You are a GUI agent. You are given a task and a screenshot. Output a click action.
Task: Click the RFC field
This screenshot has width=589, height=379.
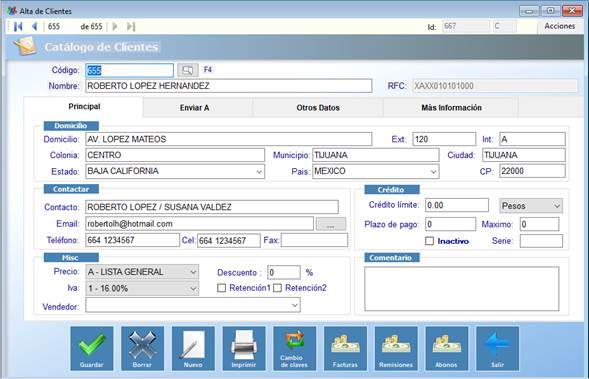495,86
